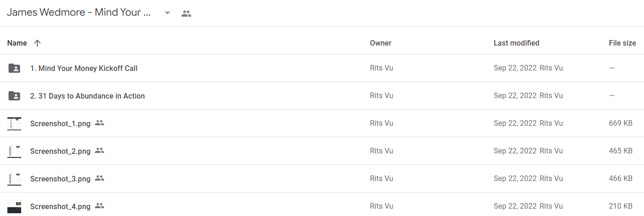
Task: Click the shared folder icon for 31 Days
Action: pos(14,96)
